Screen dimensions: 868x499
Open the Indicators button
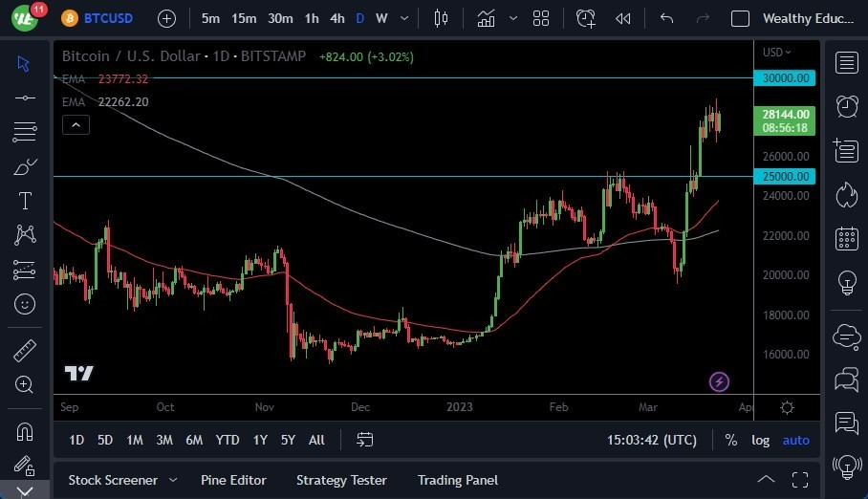[486, 18]
